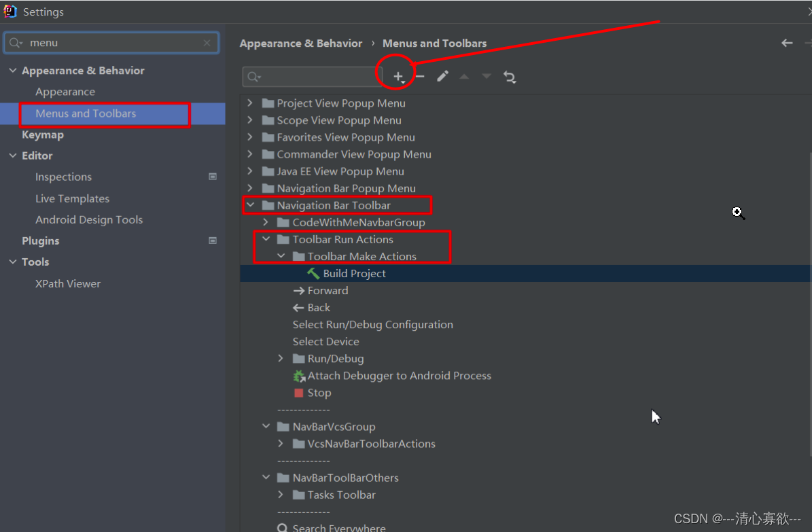Viewport: 812px width, 532px height.
Task: Collapse the Navigation Bar Toolbar node
Action: [x=251, y=205]
